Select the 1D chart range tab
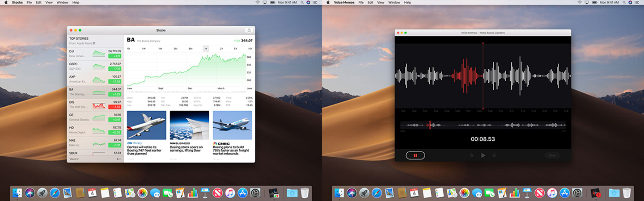The width and height of the screenshot is (644, 201). point(128,48)
